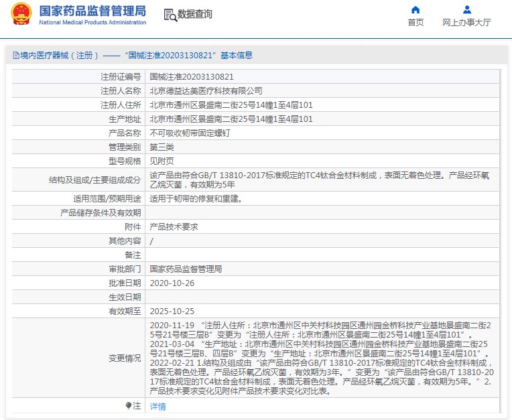Click the 有效期至 label

coord(125,311)
